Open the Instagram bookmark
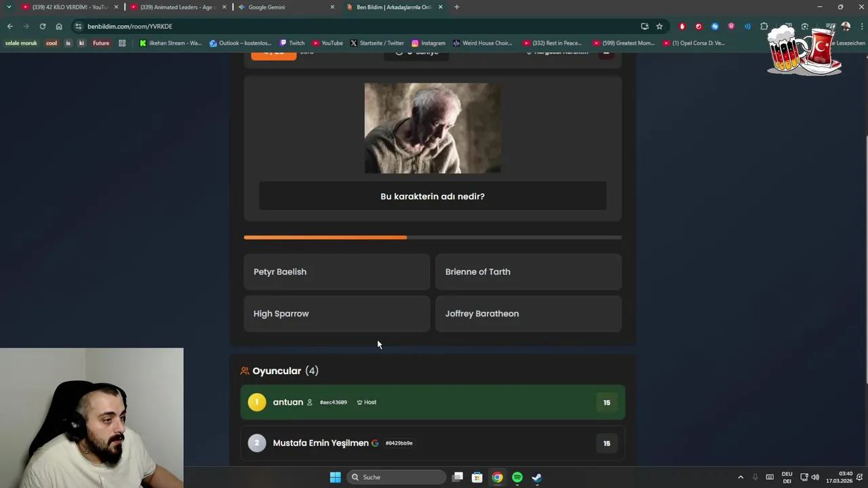868x488 pixels. pyautogui.click(x=429, y=43)
